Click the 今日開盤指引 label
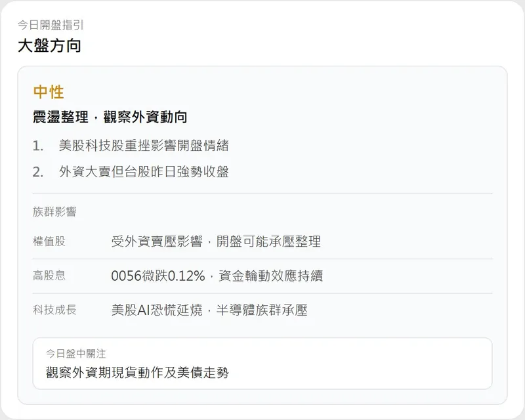Image resolution: width=525 pixels, height=420 pixels. tap(51, 25)
